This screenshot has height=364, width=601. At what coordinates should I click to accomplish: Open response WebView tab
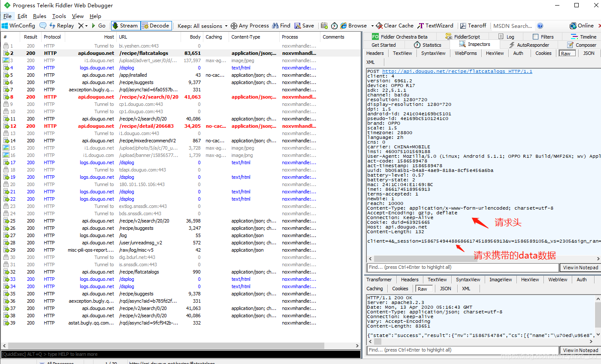[558, 280]
